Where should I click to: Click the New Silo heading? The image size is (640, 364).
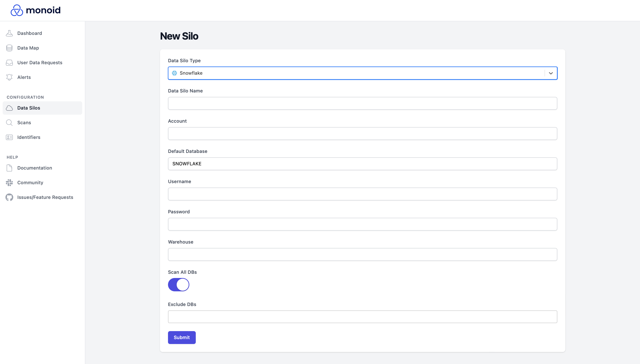[x=179, y=36]
